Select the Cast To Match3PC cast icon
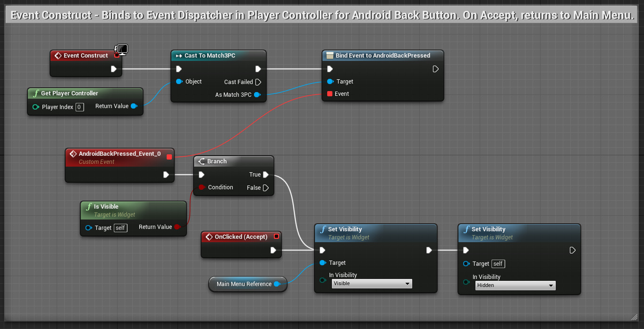The width and height of the screenshot is (644, 329). click(x=179, y=55)
